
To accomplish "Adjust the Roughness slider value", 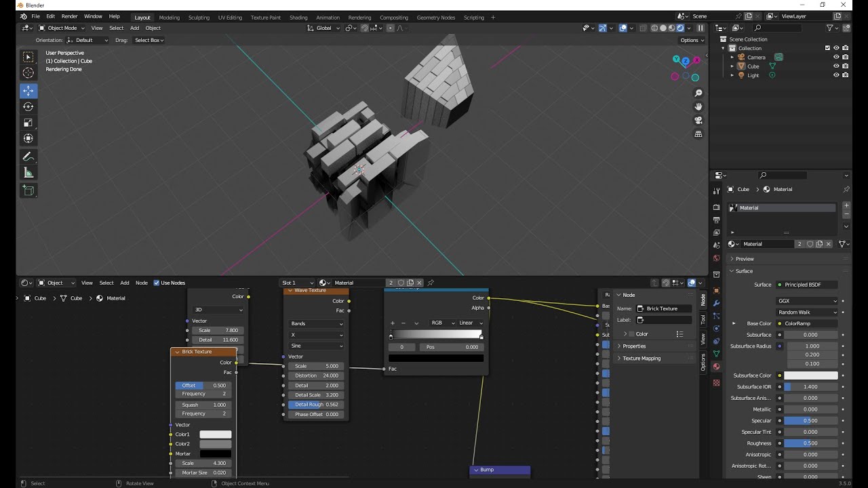I will click(x=811, y=443).
